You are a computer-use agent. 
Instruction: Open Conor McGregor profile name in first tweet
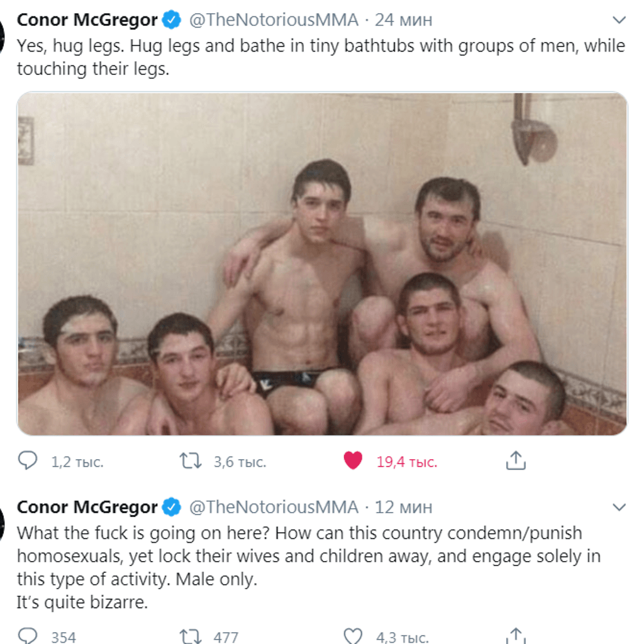(87, 19)
